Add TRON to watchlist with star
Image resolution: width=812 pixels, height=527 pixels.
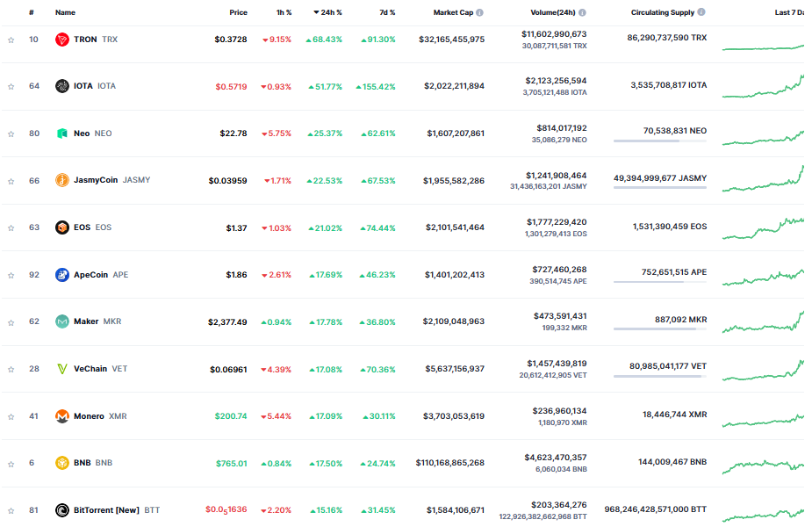pyautogui.click(x=11, y=40)
